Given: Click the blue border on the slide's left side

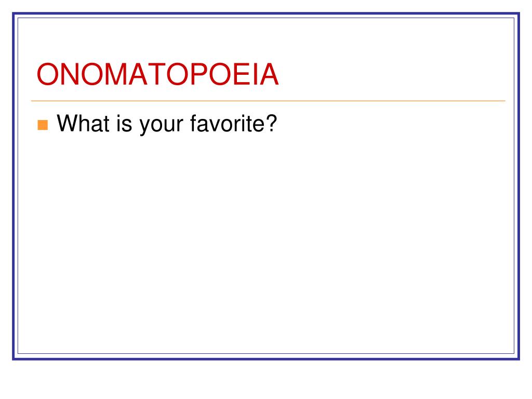Looking at the screenshot, I should [14, 187].
